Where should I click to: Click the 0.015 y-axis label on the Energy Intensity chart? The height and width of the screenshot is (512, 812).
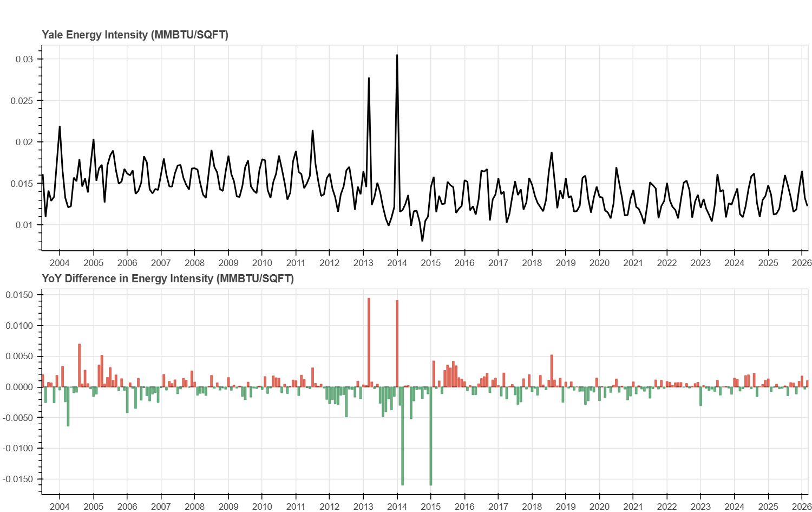tap(22, 184)
